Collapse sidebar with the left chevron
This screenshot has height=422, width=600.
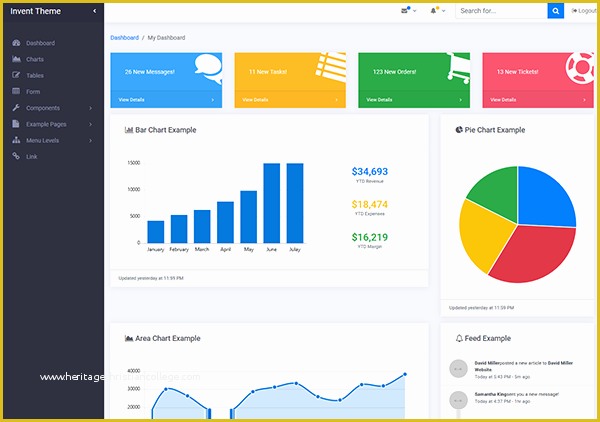click(95, 11)
